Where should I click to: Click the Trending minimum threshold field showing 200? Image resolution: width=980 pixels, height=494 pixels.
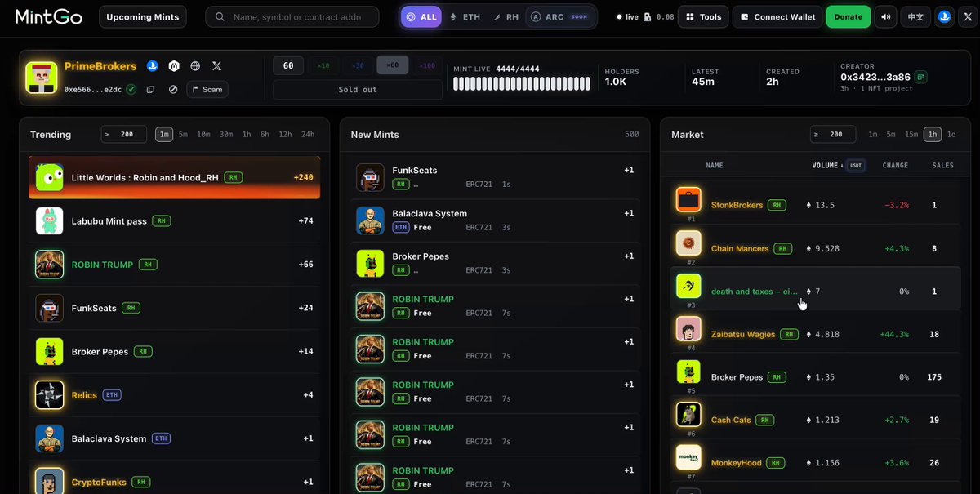(x=124, y=135)
